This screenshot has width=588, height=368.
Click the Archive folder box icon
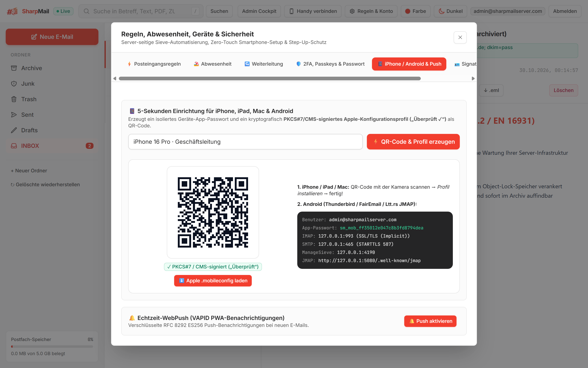pos(14,68)
